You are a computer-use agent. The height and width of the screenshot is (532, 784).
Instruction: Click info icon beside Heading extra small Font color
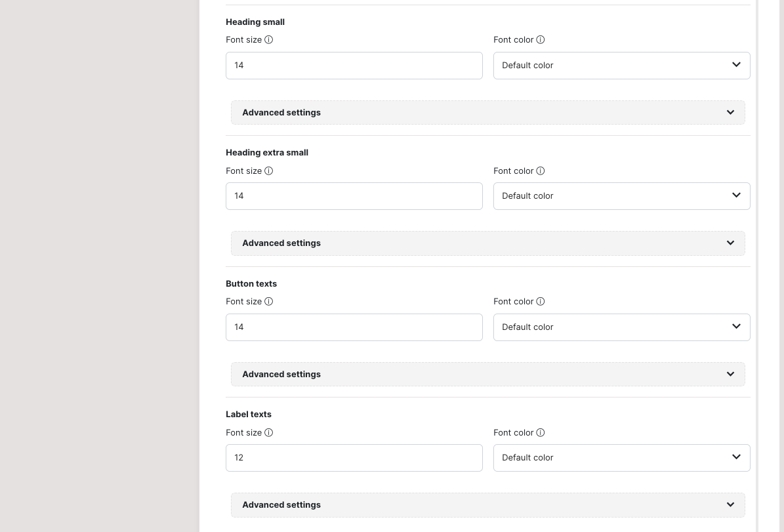pos(540,171)
